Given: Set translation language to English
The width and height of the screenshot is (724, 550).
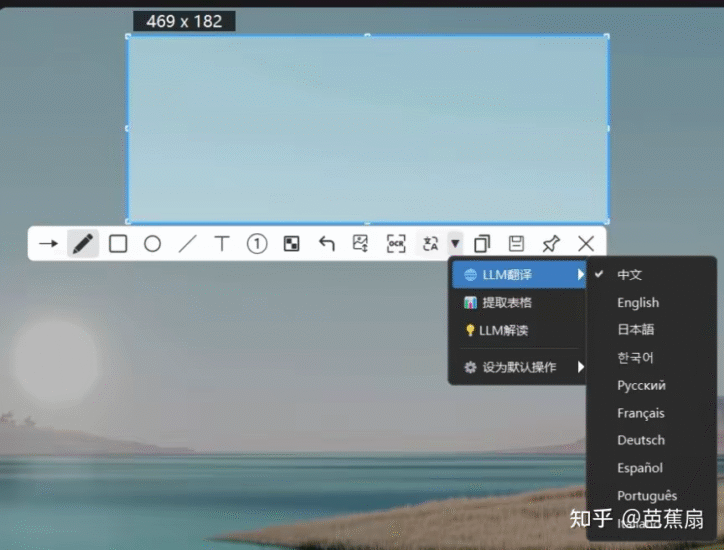Looking at the screenshot, I should (x=638, y=303).
